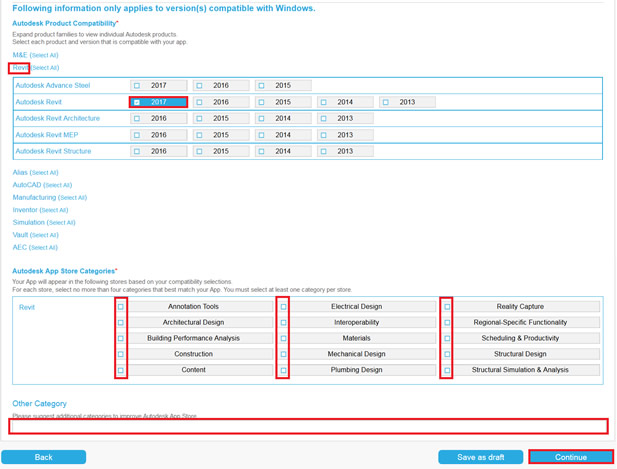Screen dimensions: 617x469
Task: Tick the Autodesk Advance Steel 2016 checkbox
Action: click(199, 86)
